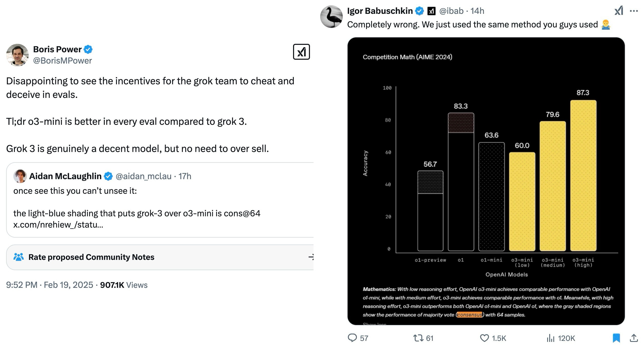Viewport: 644px width, 346px height.
Task: Click the Grok icon beside the more menu
Action: (619, 11)
